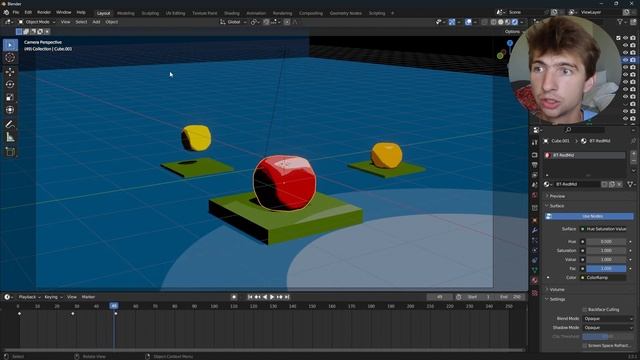Open the Marker menu in timeline
Viewport: 640px width, 360px height.
click(x=88, y=297)
